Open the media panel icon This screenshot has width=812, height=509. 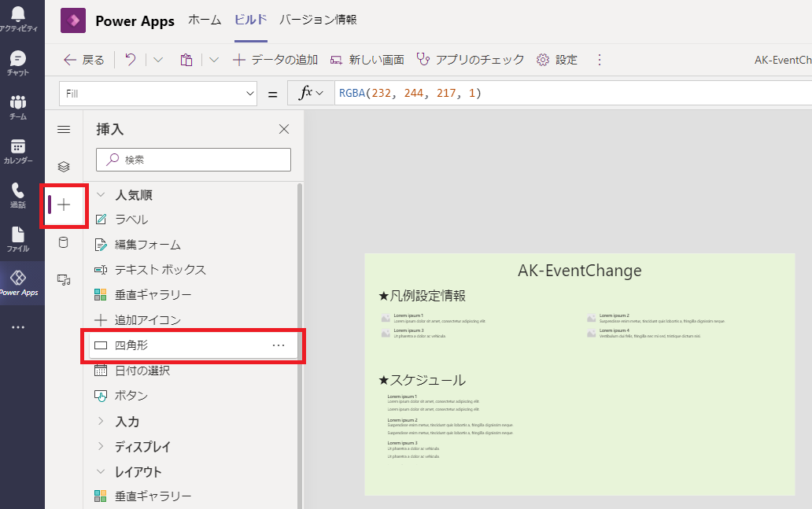pos(64,278)
